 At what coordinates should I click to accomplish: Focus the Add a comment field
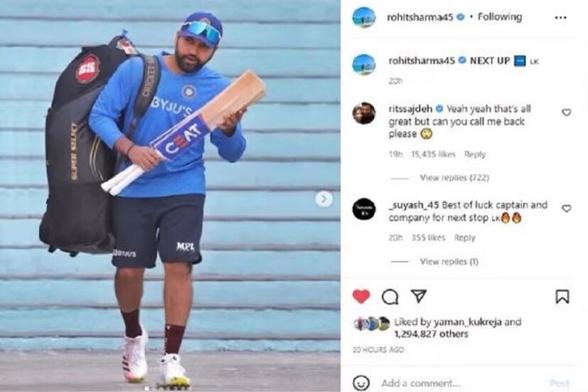coord(461,383)
